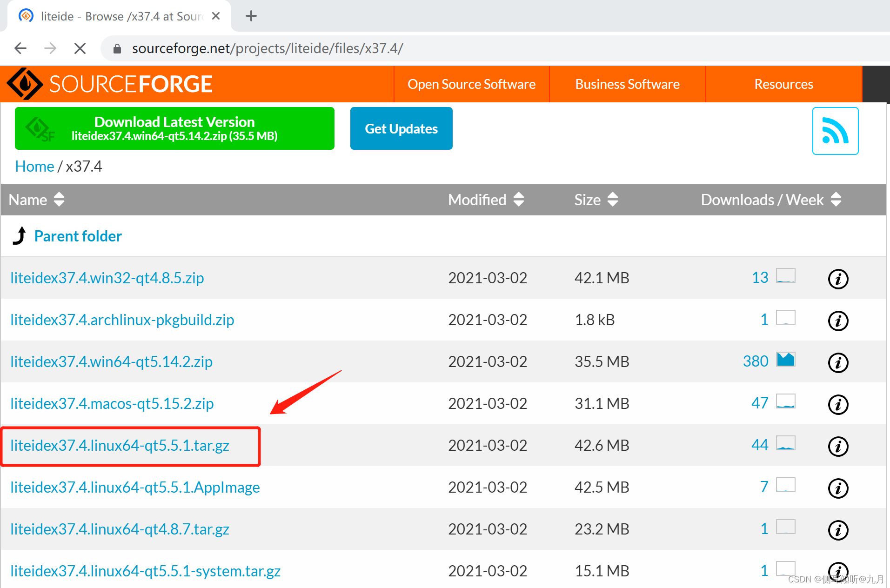Open info for liteidex37.4.linux64-qt4.8.7.tar.gz
890x588 pixels.
[838, 530]
